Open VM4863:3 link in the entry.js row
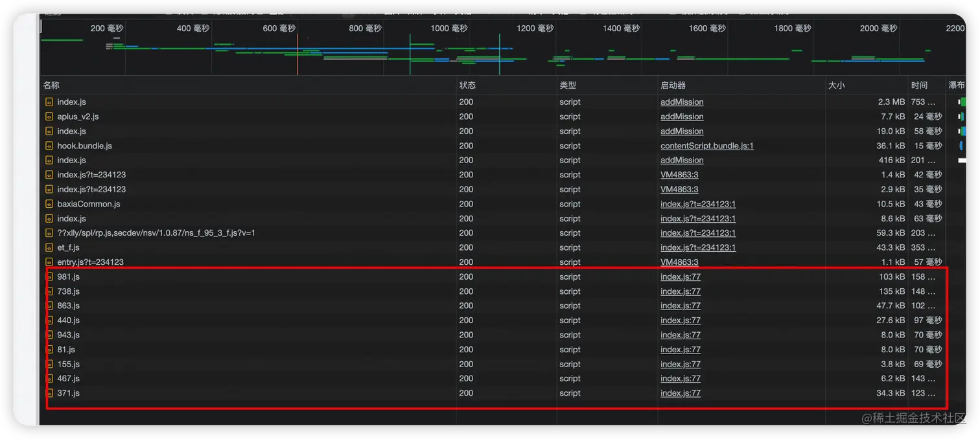Viewport: 980px width, 439px height. pos(679,262)
